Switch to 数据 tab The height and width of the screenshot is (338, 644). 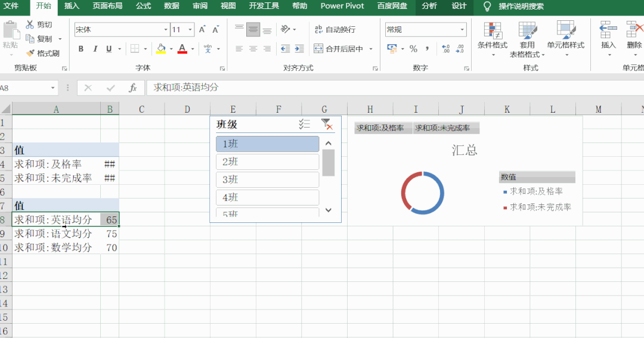[x=172, y=6]
